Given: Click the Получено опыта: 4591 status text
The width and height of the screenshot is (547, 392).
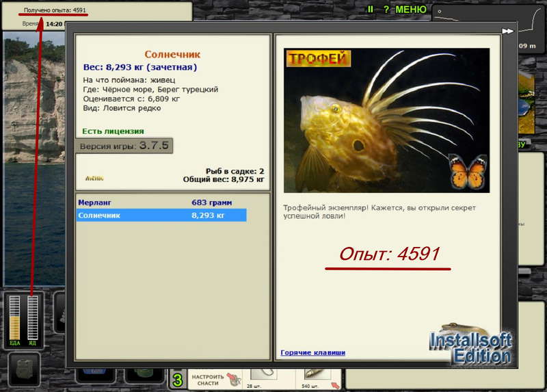Looking at the screenshot, I should click(x=55, y=10).
